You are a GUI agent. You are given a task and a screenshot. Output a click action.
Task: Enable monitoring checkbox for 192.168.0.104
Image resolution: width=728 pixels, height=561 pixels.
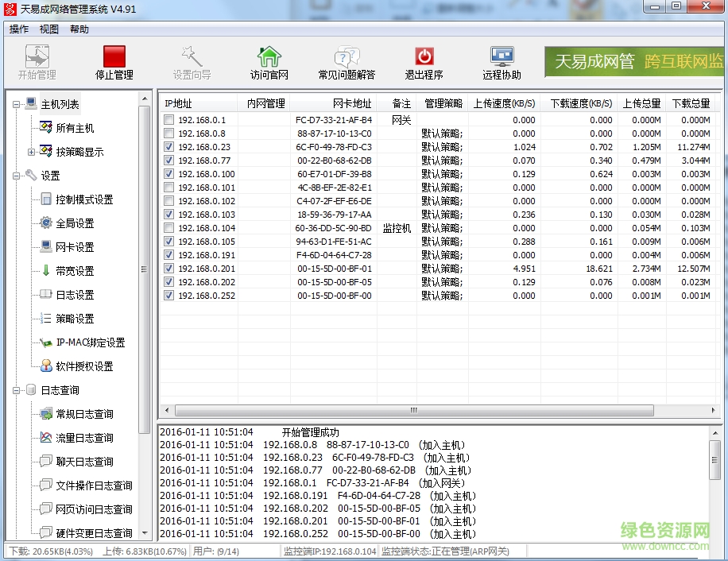(169, 228)
